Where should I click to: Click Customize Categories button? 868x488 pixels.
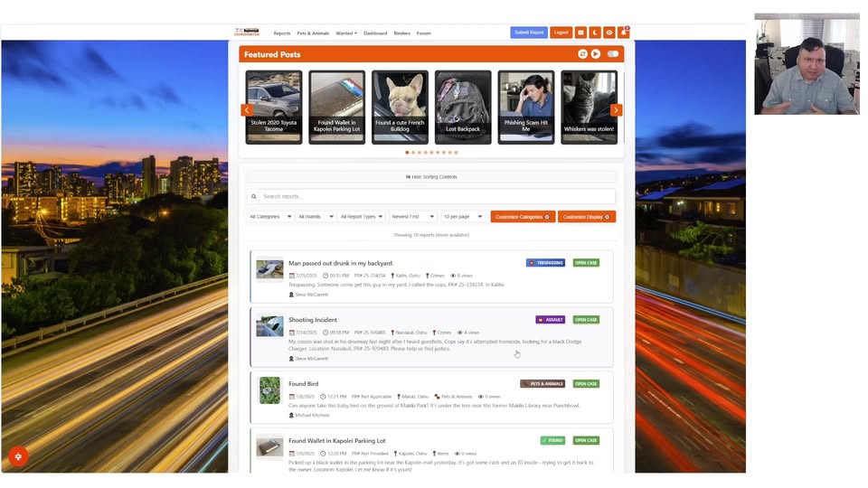pos(523,217)
